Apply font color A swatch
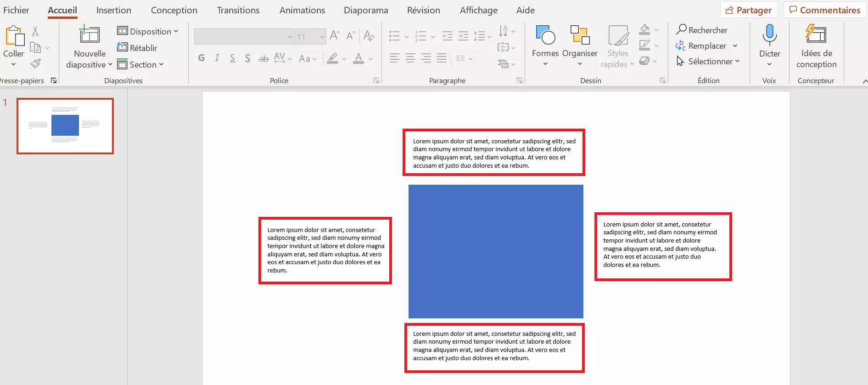868x385 pixels. 359,58
